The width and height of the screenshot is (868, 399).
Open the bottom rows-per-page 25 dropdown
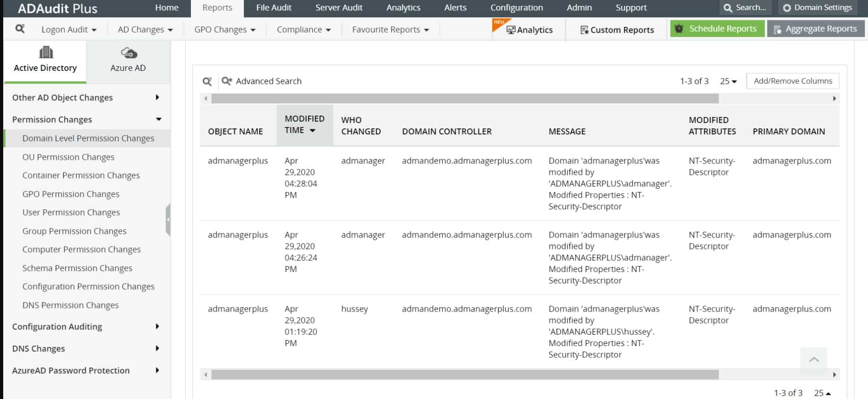822,393
